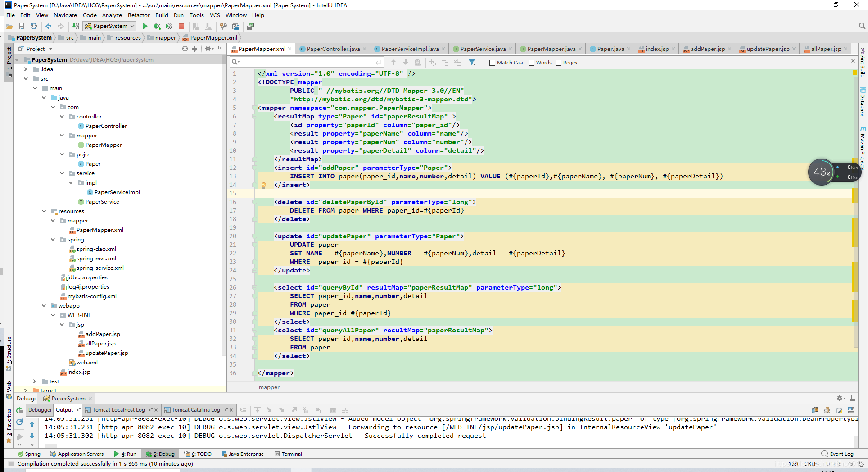
Task: Click the Build project icon with binary digits
Action: pos(76,26)
